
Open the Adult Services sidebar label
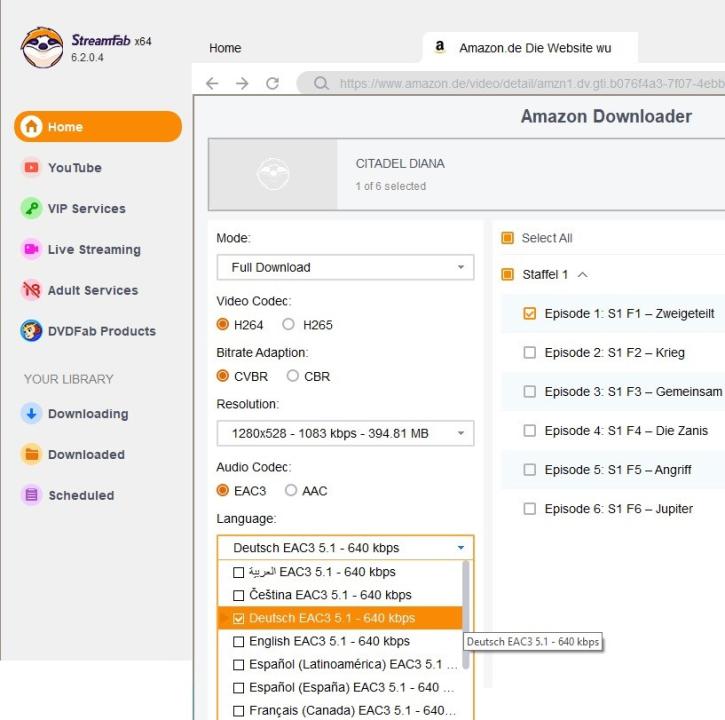tap(93, 290)
